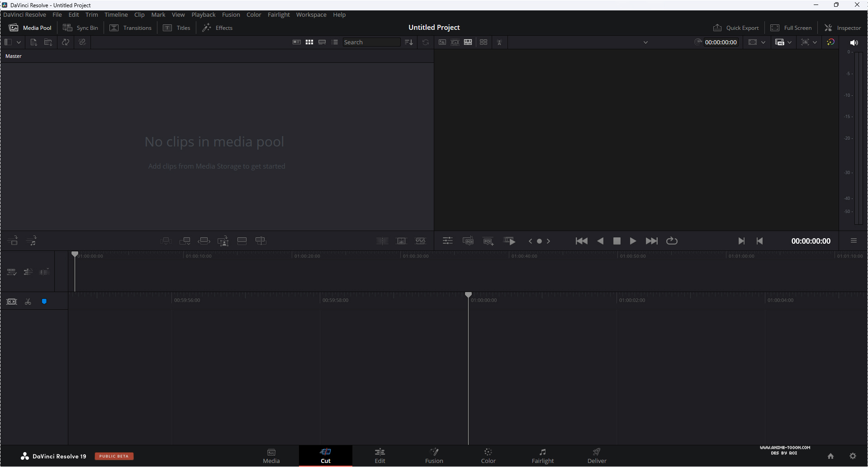This screenshot has height=467, width=868.
Task: Click the Import Media Folder icon
Action: tap(48, 42)
